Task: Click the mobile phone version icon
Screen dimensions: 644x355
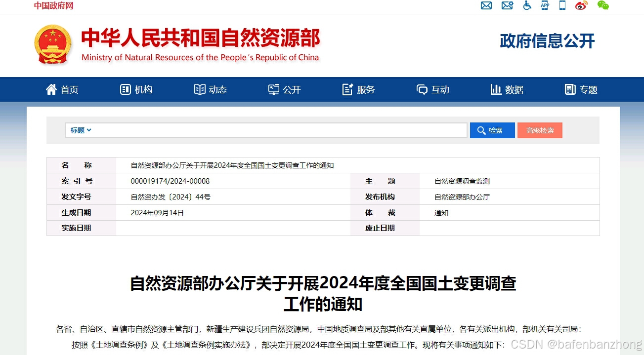Action: [562, 5]
